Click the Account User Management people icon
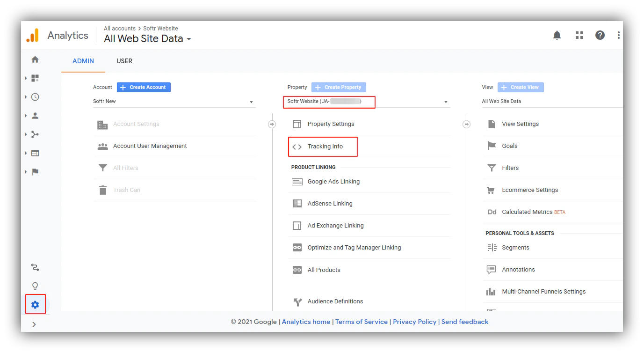 tap(102, 146)
